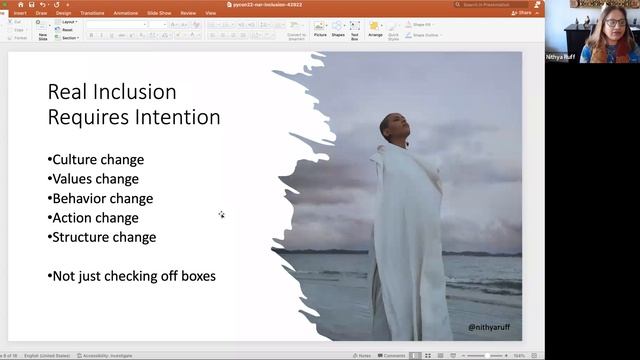Open Shape Fill options
The width and height of the screenshot is (640, 360).
(x=419, y=25)
